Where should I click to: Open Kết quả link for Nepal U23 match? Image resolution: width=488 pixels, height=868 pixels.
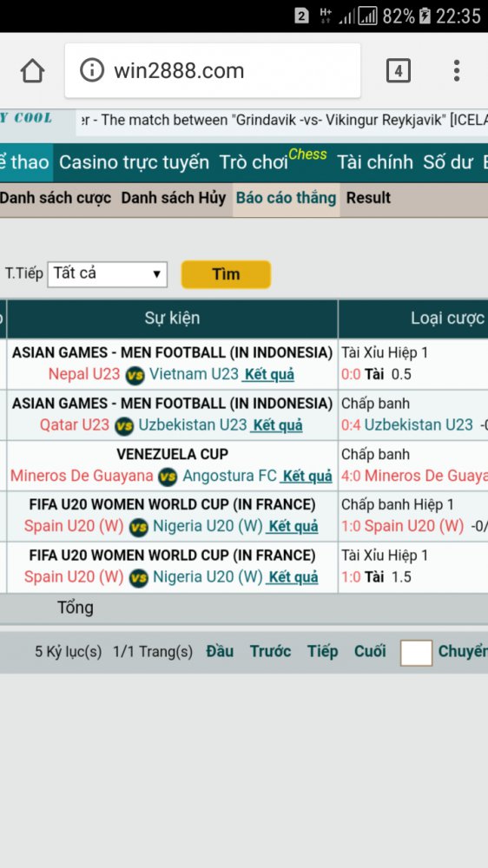tap(268, 375)
